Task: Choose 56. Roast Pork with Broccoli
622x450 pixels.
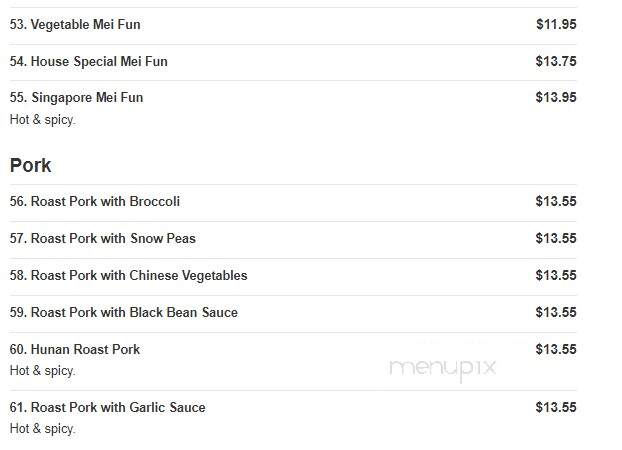Action: click(95, 202)
